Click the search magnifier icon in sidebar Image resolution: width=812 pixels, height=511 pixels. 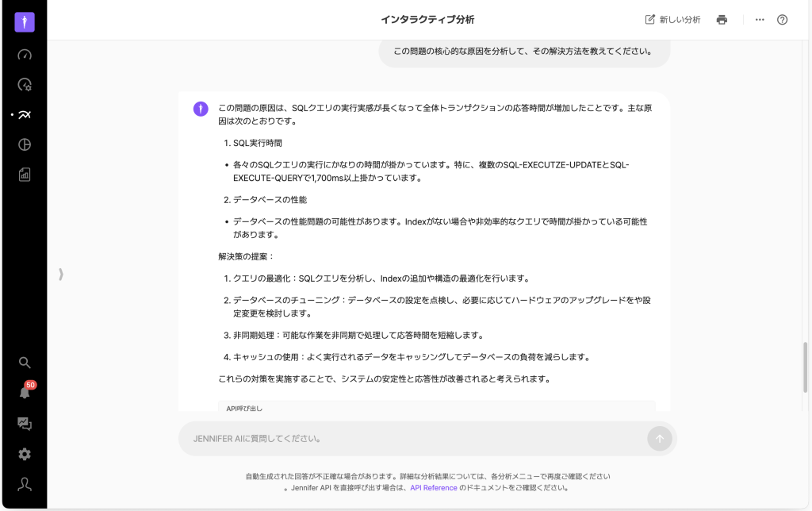[x=25, y=363]
